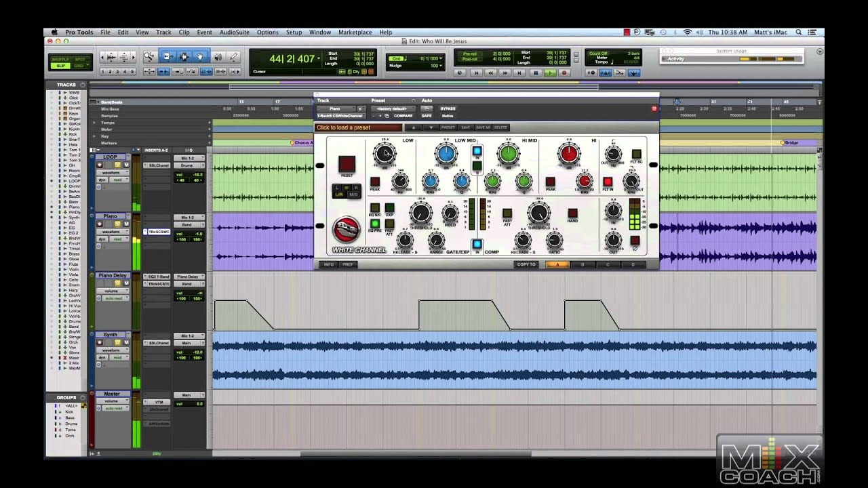Open the Marketplace menu
The image size is (868, 488).
point(355,32)
